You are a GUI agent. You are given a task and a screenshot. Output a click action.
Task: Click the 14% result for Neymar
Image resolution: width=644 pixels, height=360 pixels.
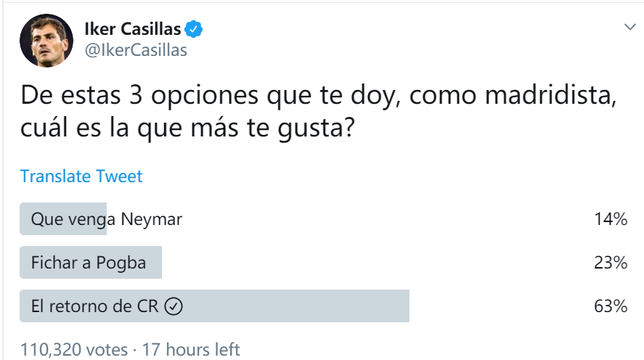611,219
